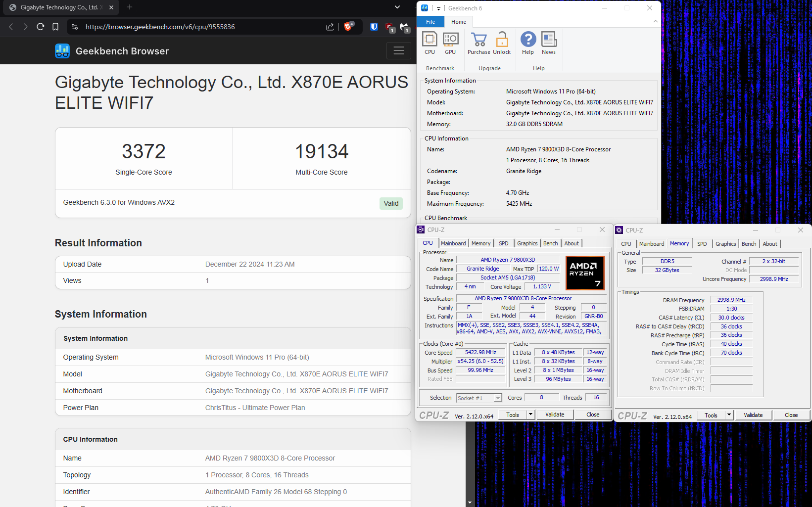View site information icon in address bar
The width and height of the screenshot is (812, 507).
click(x=75, y=27)
